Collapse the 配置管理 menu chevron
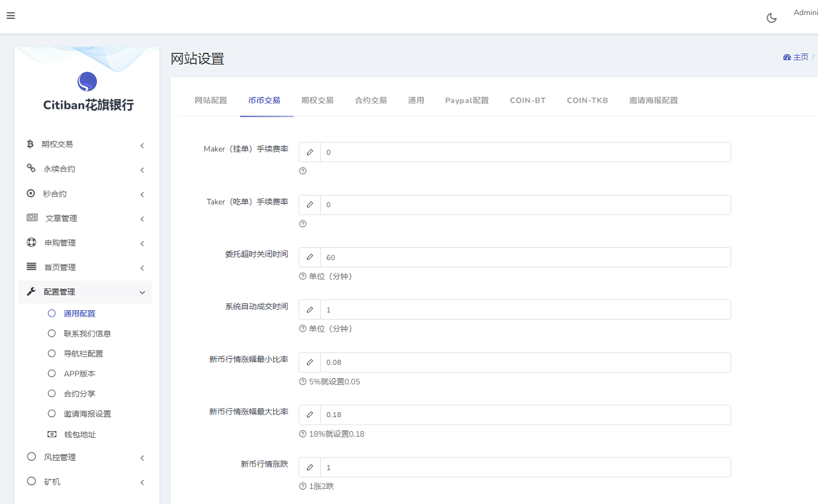 [142, 293]
